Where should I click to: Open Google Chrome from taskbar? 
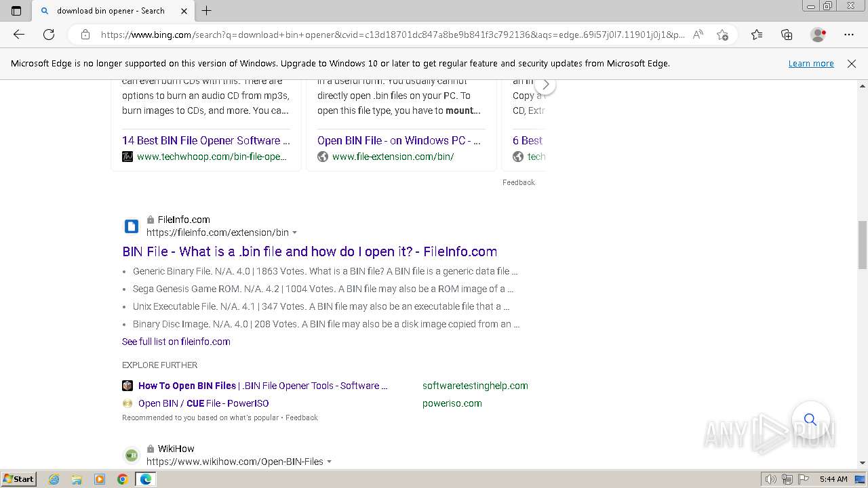(x=123, y=479)
